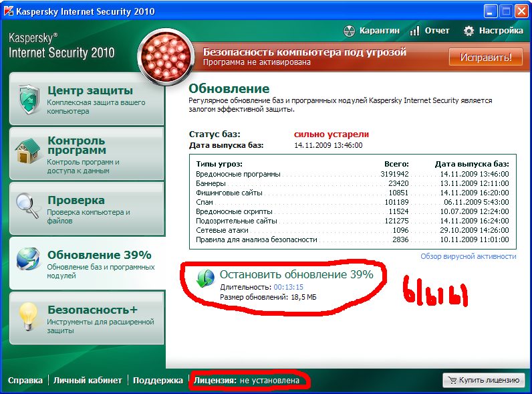Click the Вредоносные программы row

tap(352, 174)
